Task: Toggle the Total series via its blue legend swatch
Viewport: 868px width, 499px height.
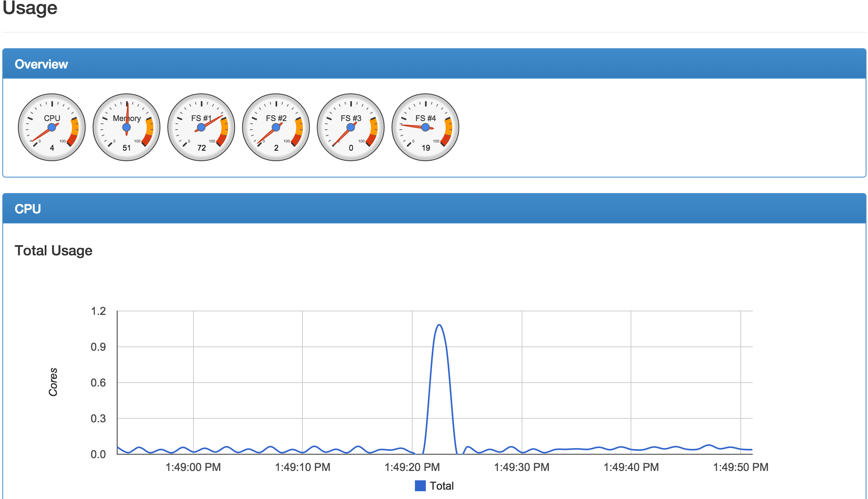Action: pos(420,485)
